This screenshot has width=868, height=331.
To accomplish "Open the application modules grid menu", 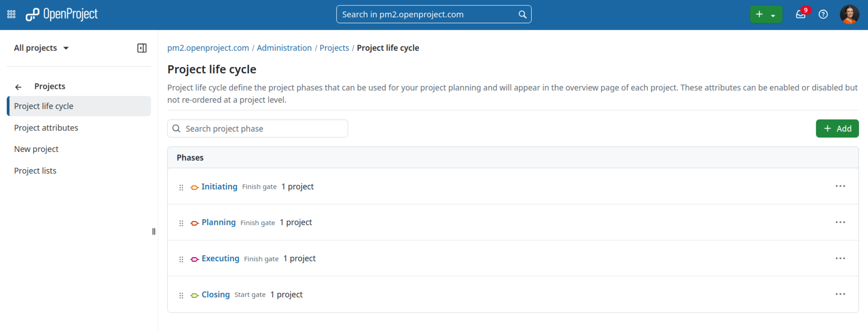I will (x=11, y=14).
